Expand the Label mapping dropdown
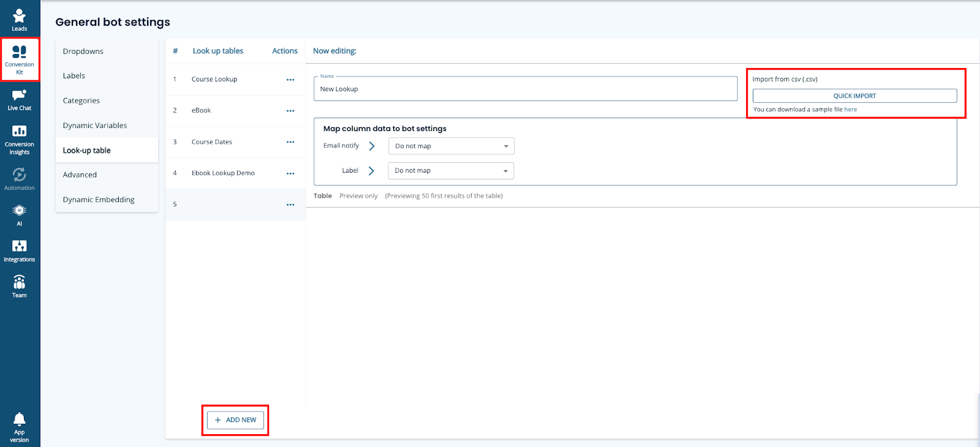This screenshot has height=447, width=980. coord(451,171)
